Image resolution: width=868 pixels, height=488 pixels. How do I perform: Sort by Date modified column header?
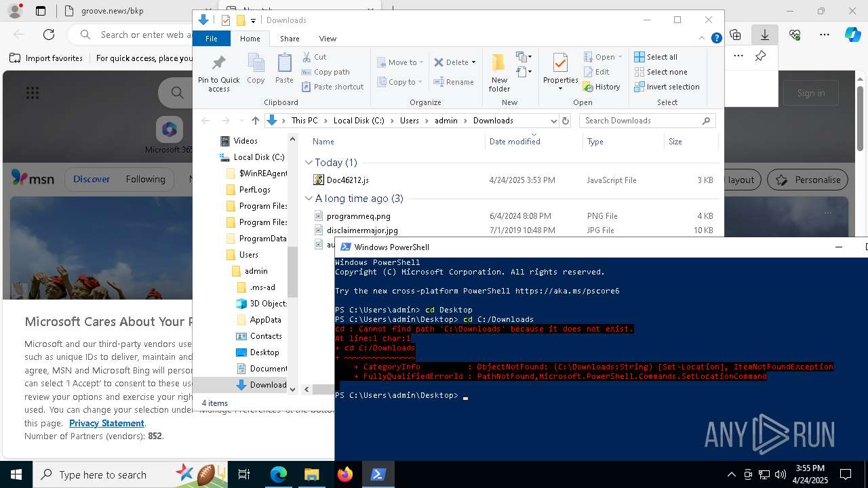pyautogui.click(x=515, y=142)
